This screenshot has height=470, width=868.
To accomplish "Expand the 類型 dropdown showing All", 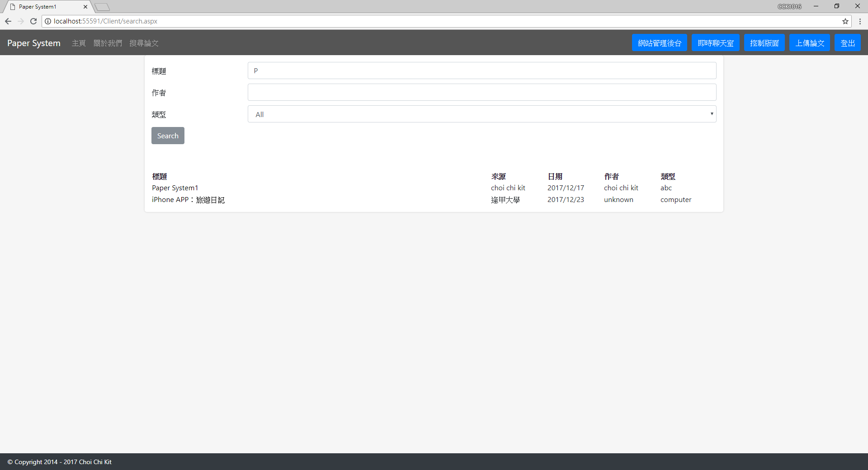I will coord(481,114).
